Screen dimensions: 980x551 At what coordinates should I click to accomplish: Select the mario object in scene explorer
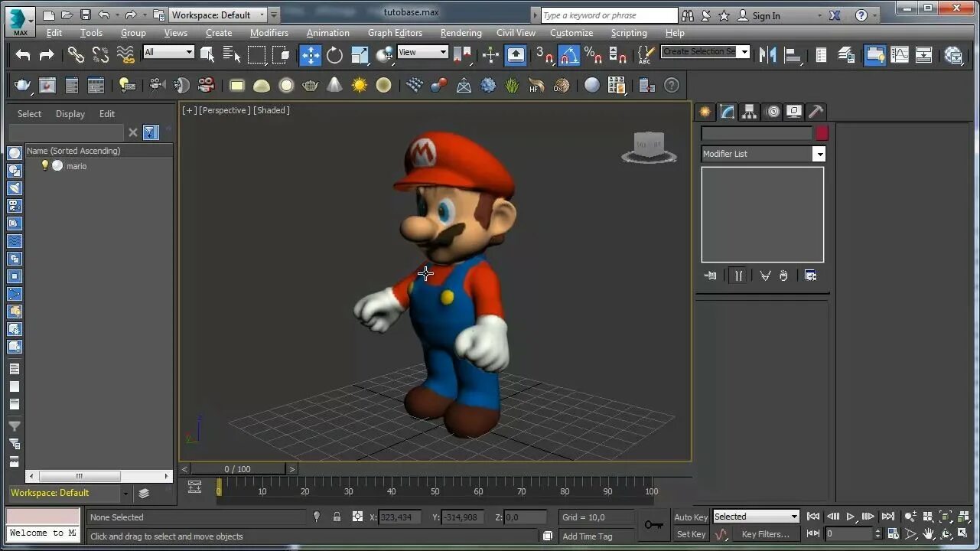click(x=77, y=166)
